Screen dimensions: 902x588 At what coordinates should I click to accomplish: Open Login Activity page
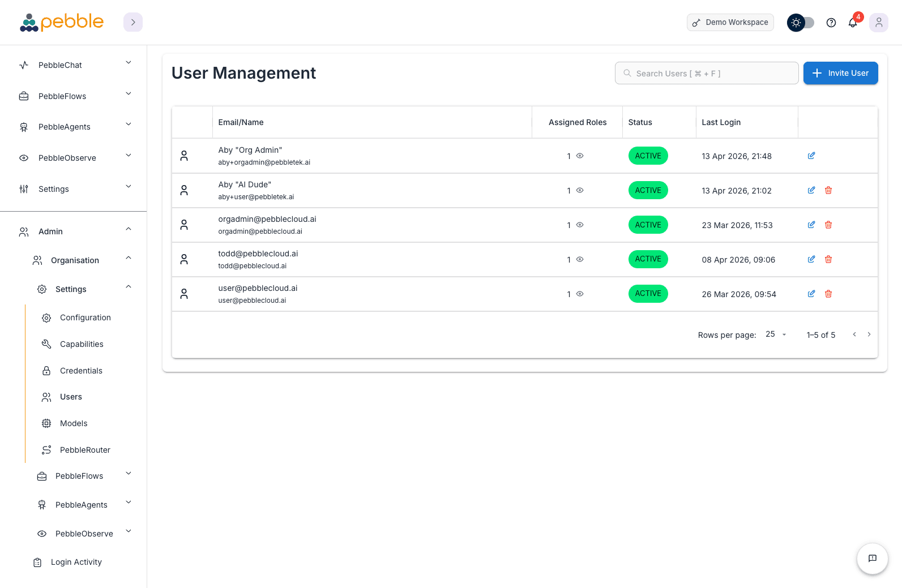coord(76,562)
